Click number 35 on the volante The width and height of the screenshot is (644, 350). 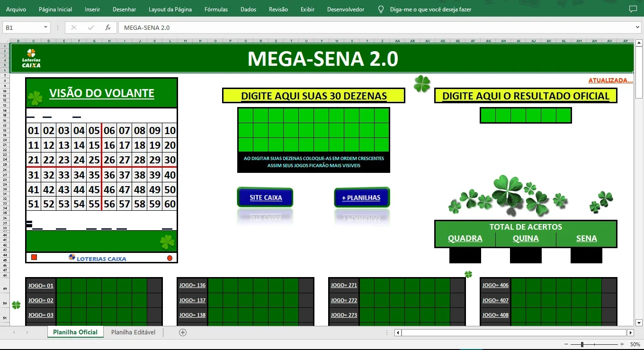(94, 175)
